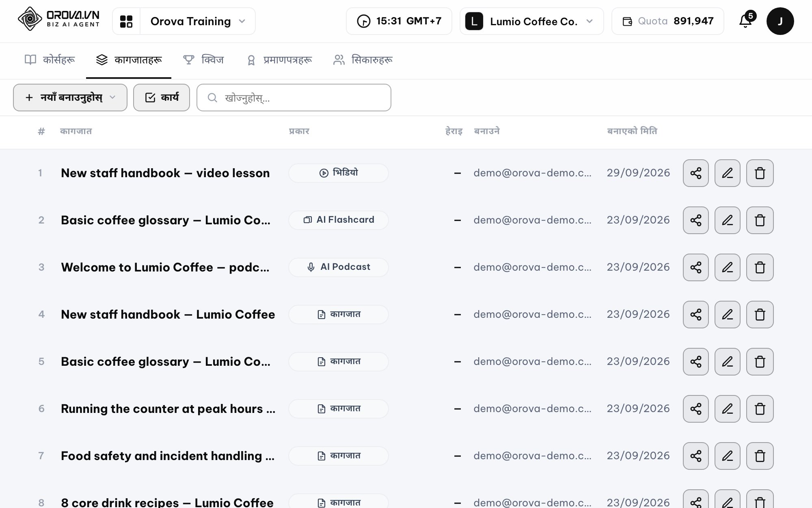Delete the AI Podcast row
812x508 pixels.
pos(760,267)
